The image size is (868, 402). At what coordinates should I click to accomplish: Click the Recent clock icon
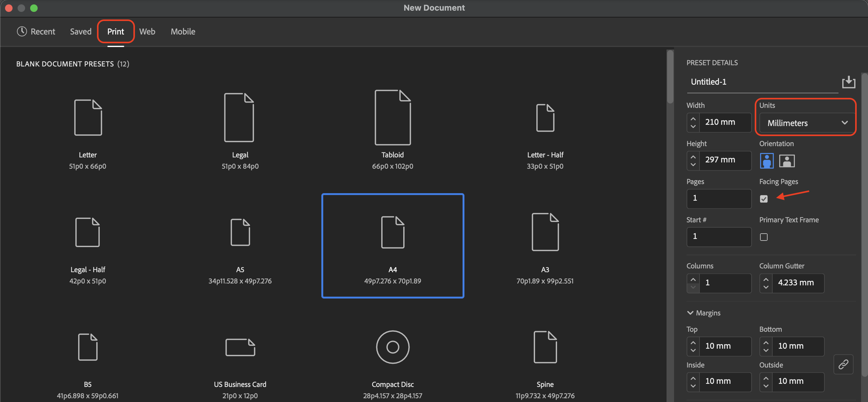click(x=22, y=31)
